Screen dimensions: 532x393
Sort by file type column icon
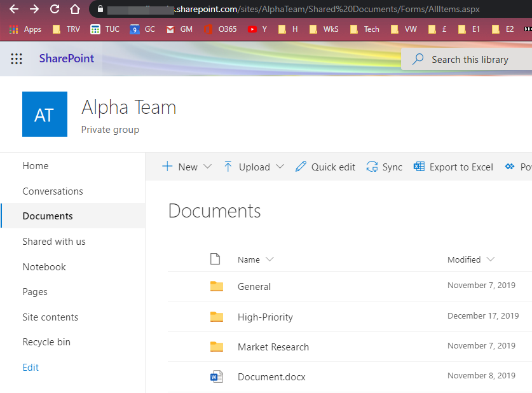point(215,259)
